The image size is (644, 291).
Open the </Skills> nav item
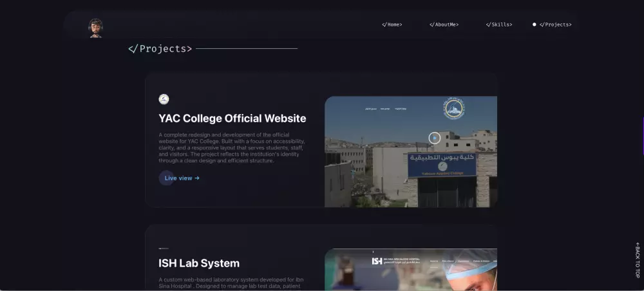click(x=499, y=24)
